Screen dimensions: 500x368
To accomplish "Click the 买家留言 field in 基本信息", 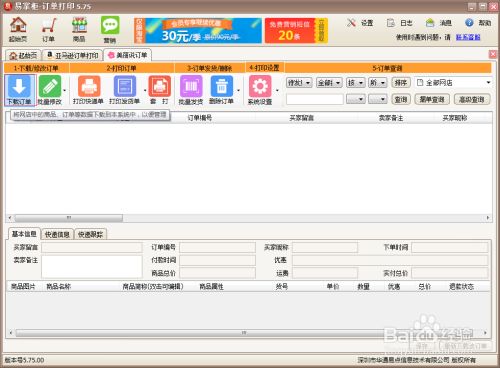I will pyautogui.click(x=92, y=247).
